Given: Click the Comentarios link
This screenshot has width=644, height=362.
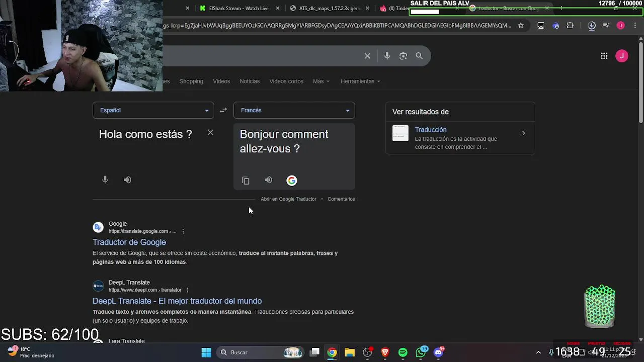Looking at the screenshot, I should coord(341,199).
